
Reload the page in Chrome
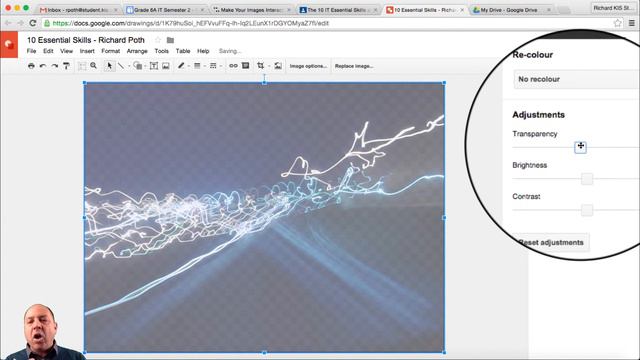(33, 23)
